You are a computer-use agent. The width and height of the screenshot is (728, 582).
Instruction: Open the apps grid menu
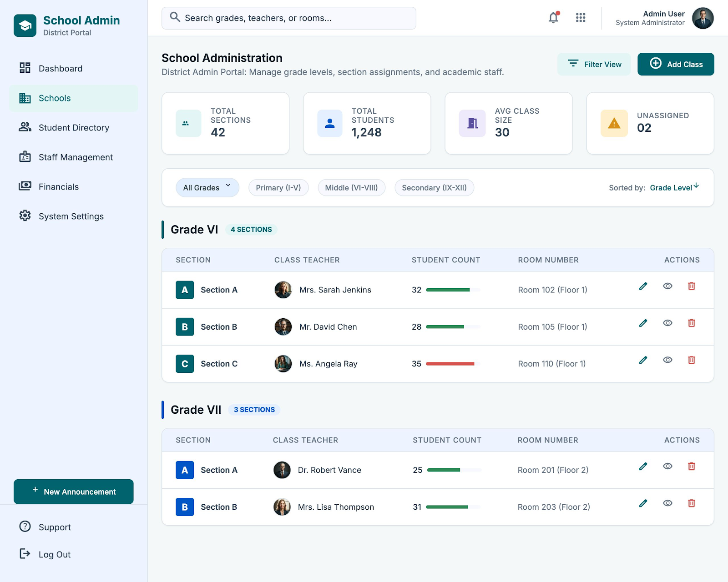click(x=581, y=18)
